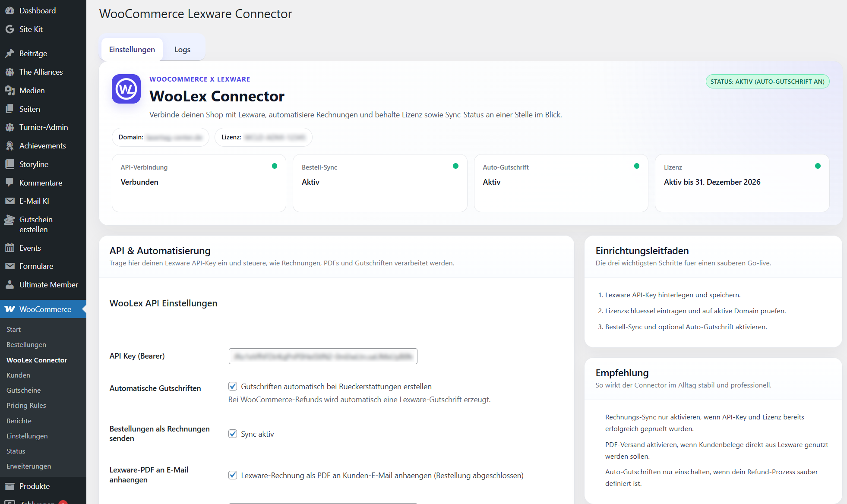Click the Produkte archive icon
Viewport: 847px width, 504px height.
(9, 486)
